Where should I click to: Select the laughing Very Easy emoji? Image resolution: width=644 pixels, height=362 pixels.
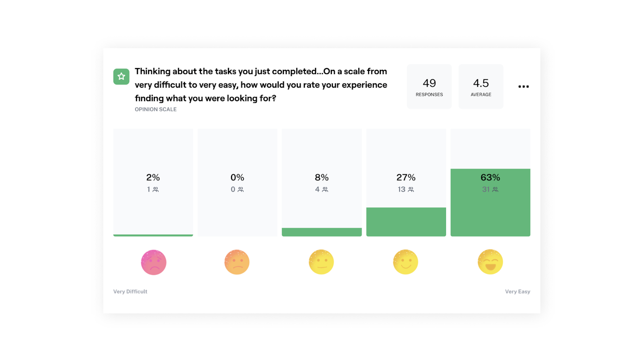[x=490, y=262]
